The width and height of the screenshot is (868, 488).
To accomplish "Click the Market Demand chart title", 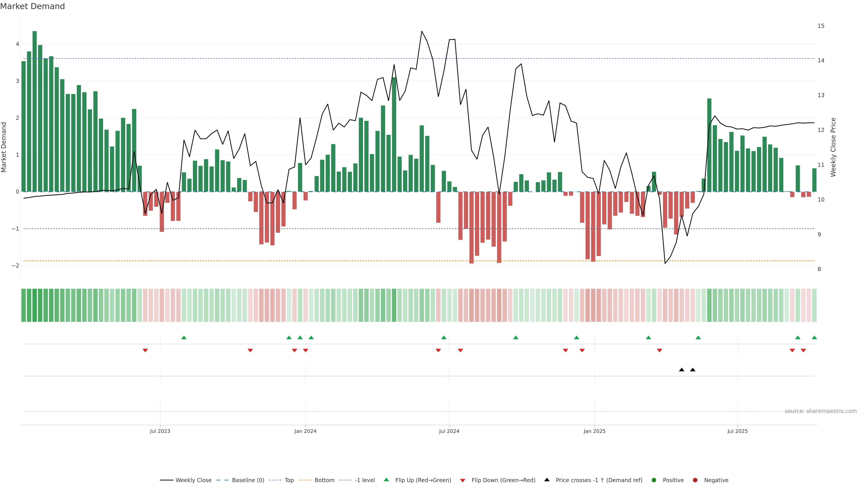I will pyautogui.click(x=32, y=6).
